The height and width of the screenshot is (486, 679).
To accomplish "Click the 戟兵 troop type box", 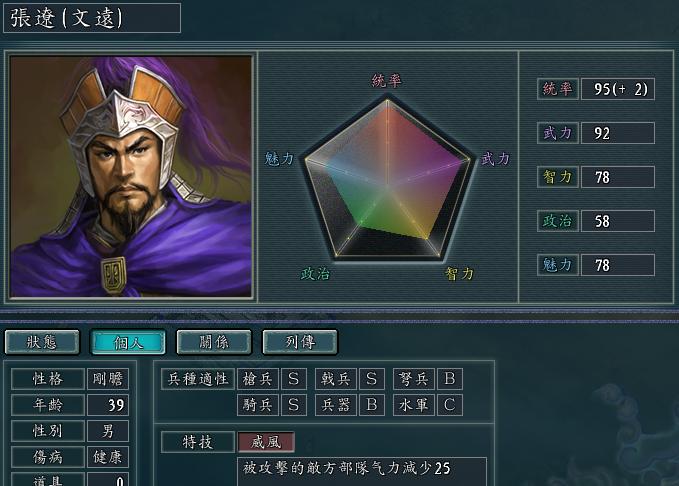I will 336,379.
